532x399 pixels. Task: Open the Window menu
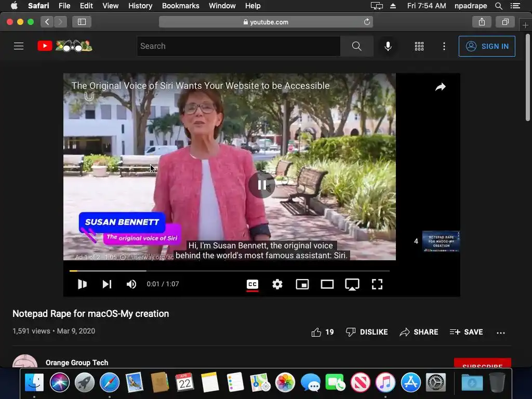click(222, 6)
